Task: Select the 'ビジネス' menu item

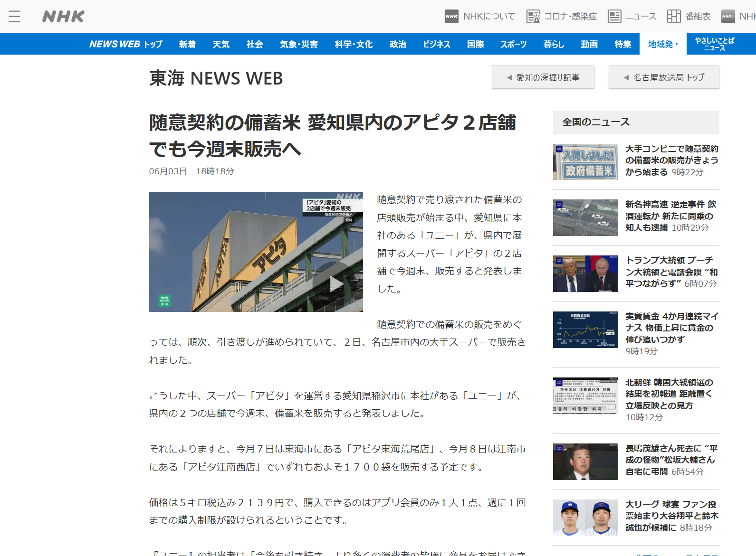Action: coord(437,44)
